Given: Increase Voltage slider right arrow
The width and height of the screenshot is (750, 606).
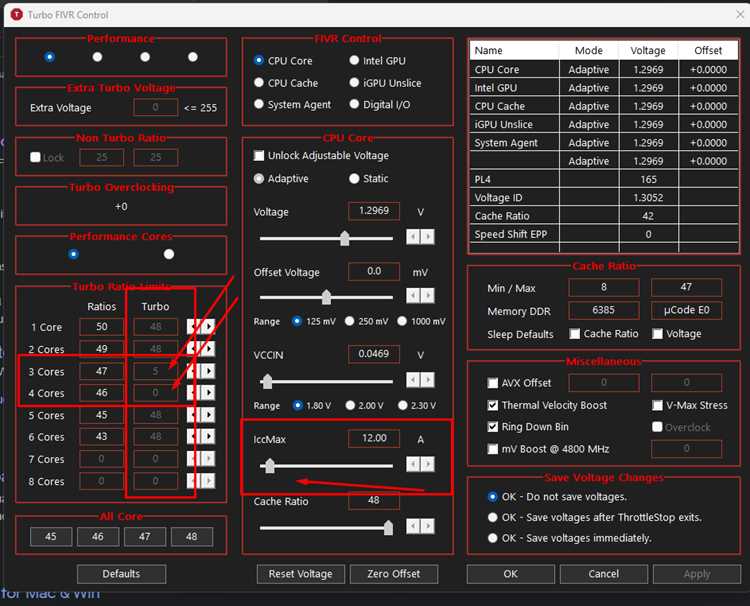Looking at the screenshot, I should 428,236.
